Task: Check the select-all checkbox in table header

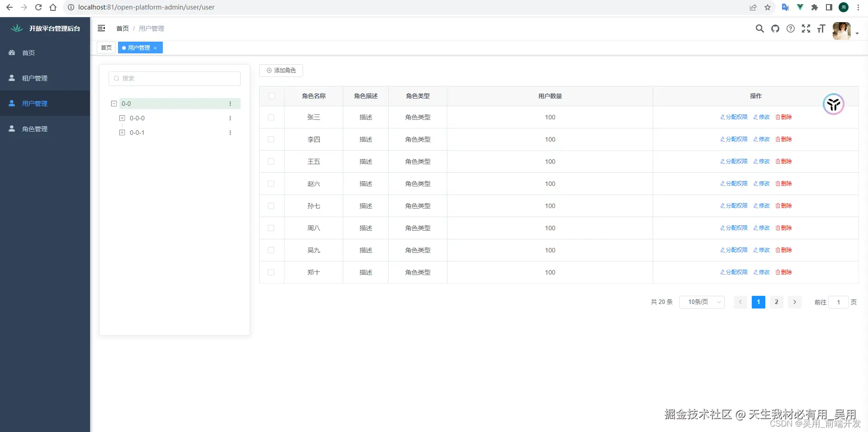Action: 271,96
